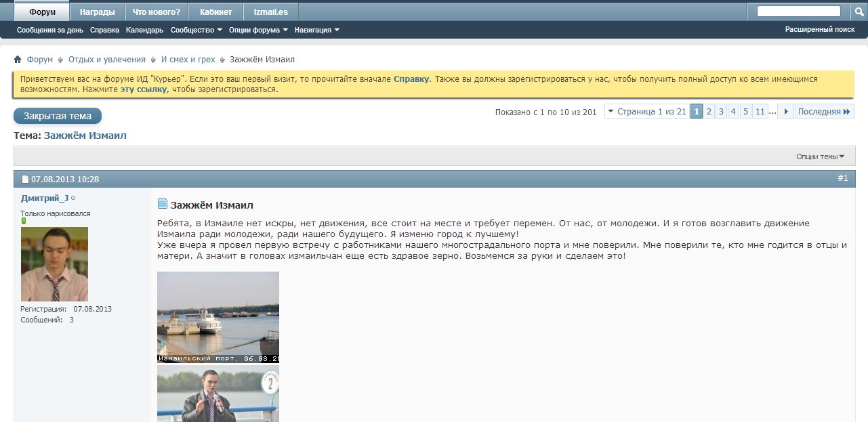The width and height of the screenshot is (868, 422).
Task: Click the Последняя last page button
Action: point(824,112)
